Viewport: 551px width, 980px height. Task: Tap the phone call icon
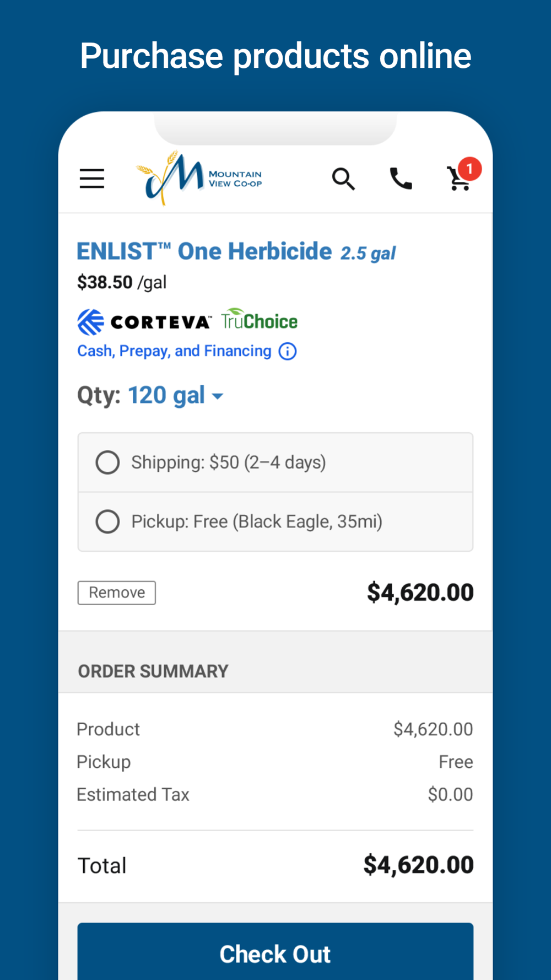(401, 179)
